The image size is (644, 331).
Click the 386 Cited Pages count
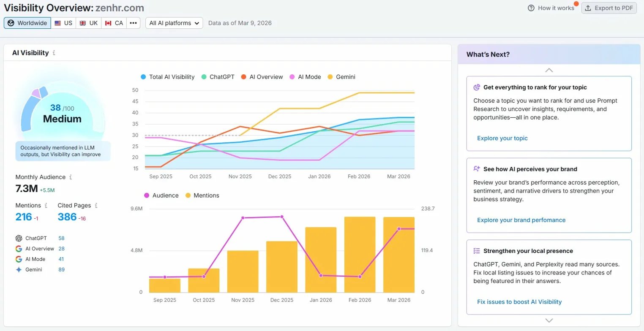click(x=67, y=217)
